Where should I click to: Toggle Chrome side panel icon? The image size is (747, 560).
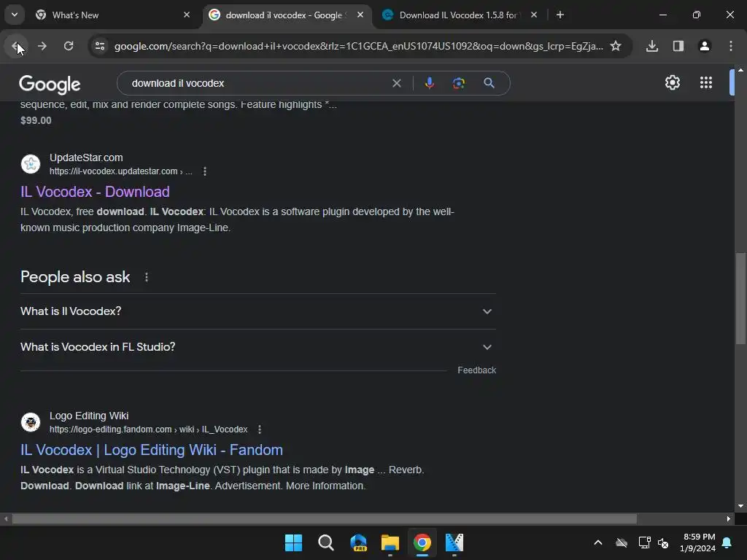pos(678,46)
